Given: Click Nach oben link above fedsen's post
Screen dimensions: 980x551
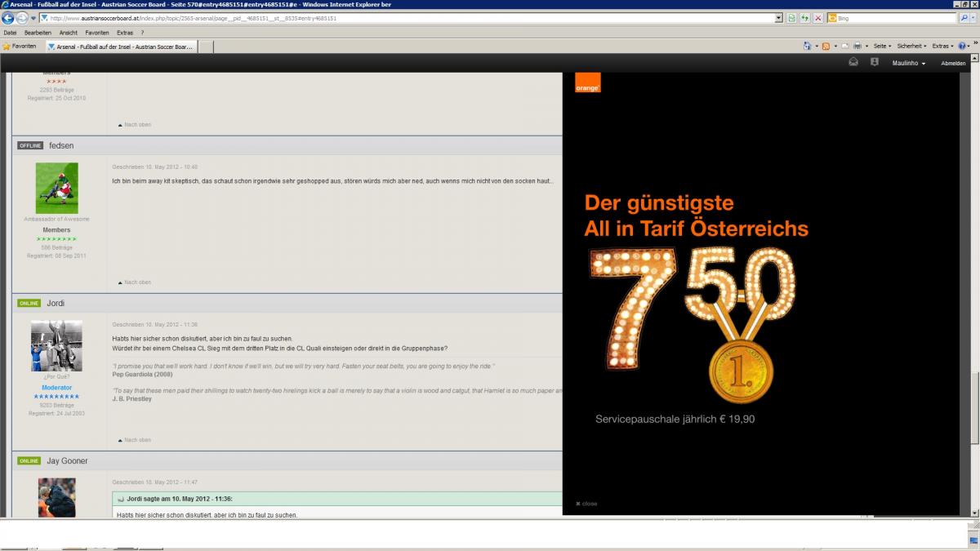Looking at the screenshot, I should (x=135, y=125).
